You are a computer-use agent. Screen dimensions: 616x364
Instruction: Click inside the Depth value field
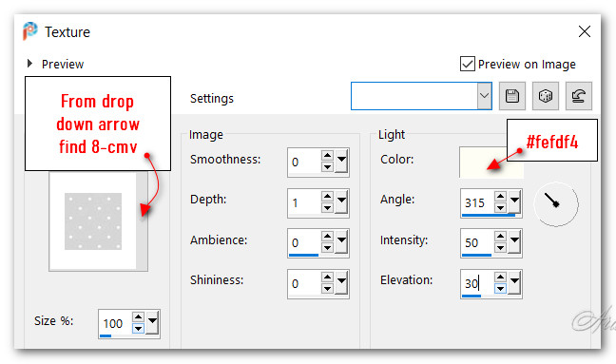pos(304,202)
